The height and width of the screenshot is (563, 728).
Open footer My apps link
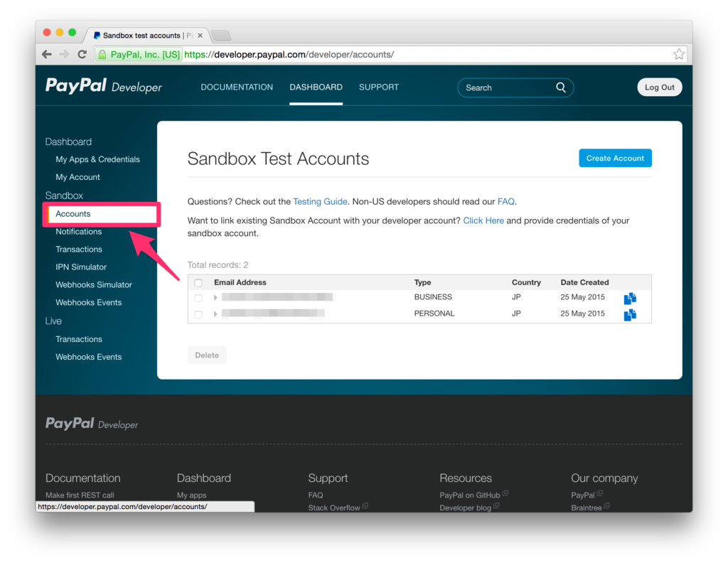[191, 495]
